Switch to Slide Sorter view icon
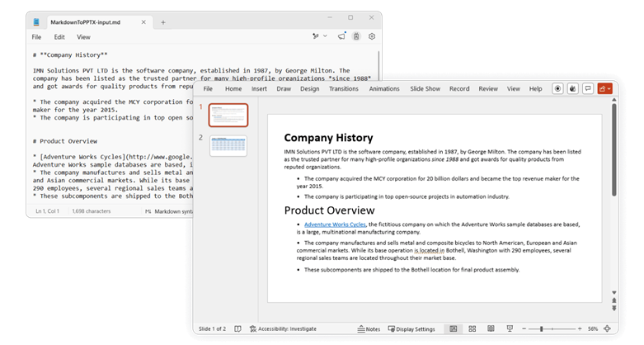644x345 pixels. pyautogui.click(x=472, y=329)
